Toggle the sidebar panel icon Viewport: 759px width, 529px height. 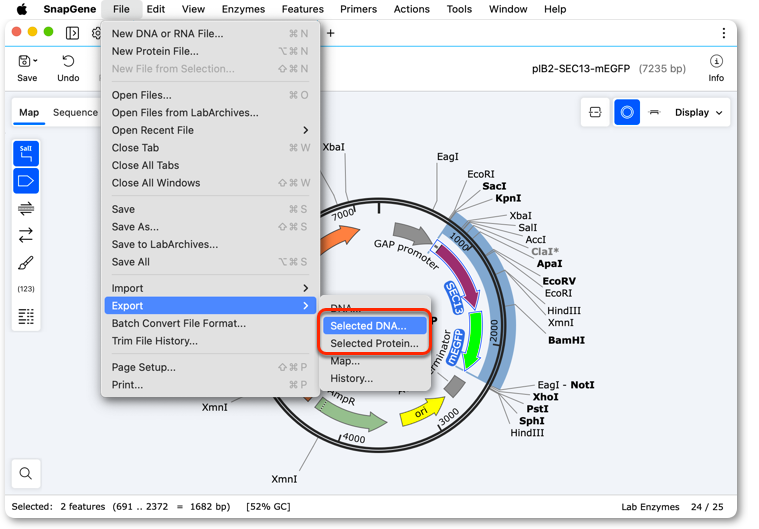[72, 33]
